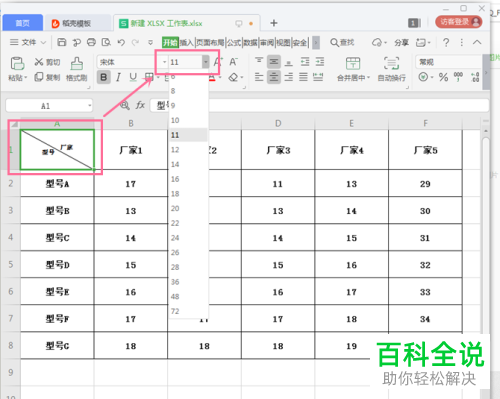Select column D header
The height and width of the screenshot is (399, 500).
(x=278, y=123)
